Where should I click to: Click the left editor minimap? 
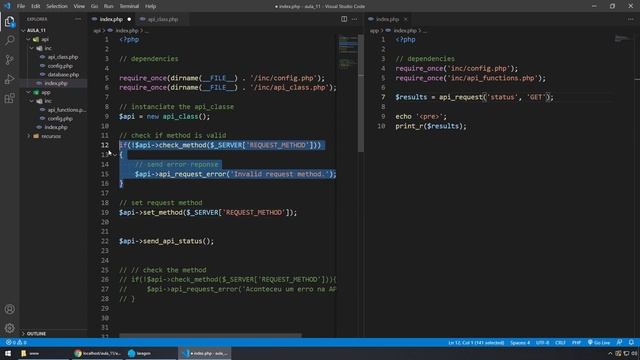pyautogui.click(x=347, y=53)
